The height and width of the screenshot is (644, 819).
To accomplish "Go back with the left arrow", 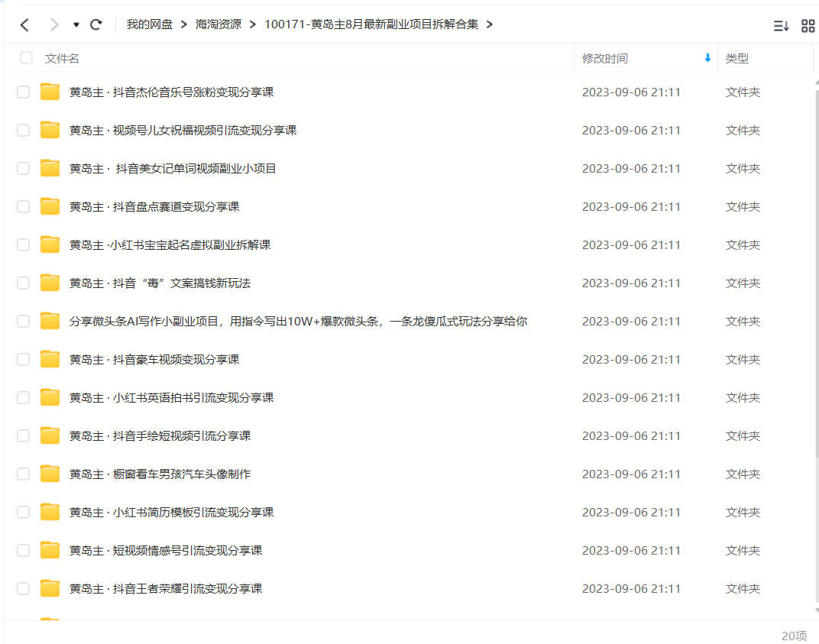I will (x=24, y=24).
